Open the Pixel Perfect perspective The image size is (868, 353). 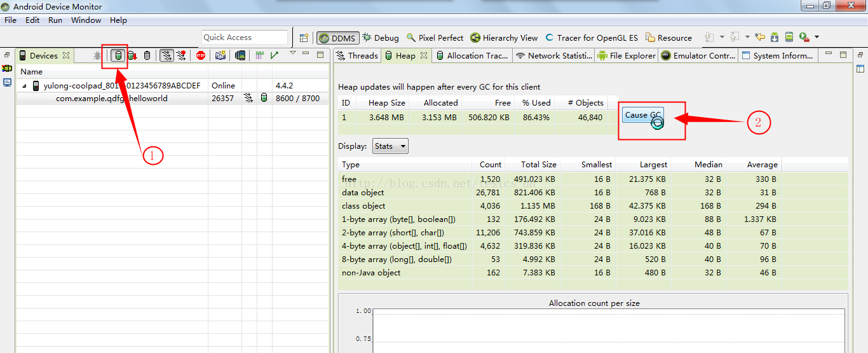pyautogui.click(x=435, y=38)
